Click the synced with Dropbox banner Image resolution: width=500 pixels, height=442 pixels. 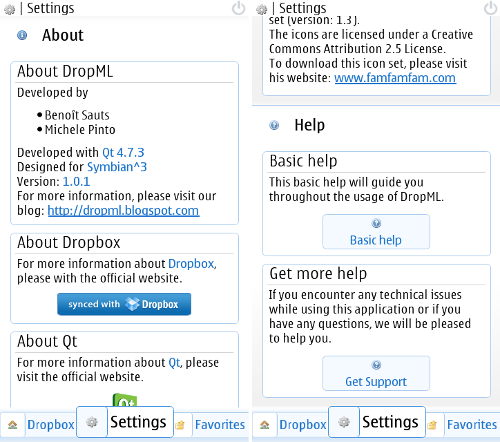coord(124,304)
